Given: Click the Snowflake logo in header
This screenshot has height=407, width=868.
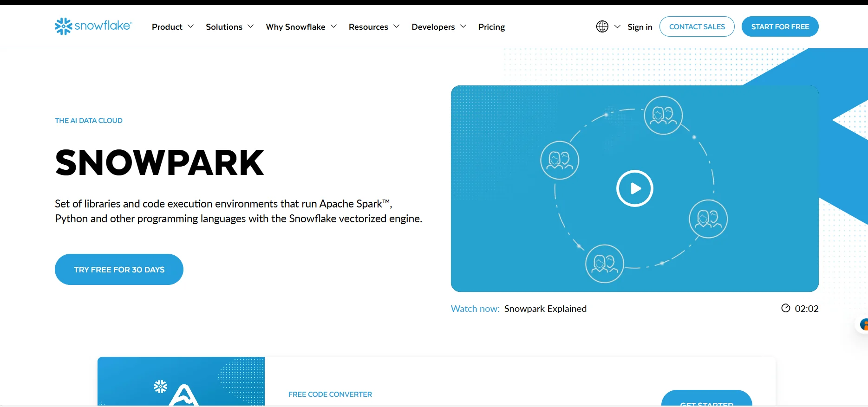Looking at the screenshot, I should coord(93,26).
